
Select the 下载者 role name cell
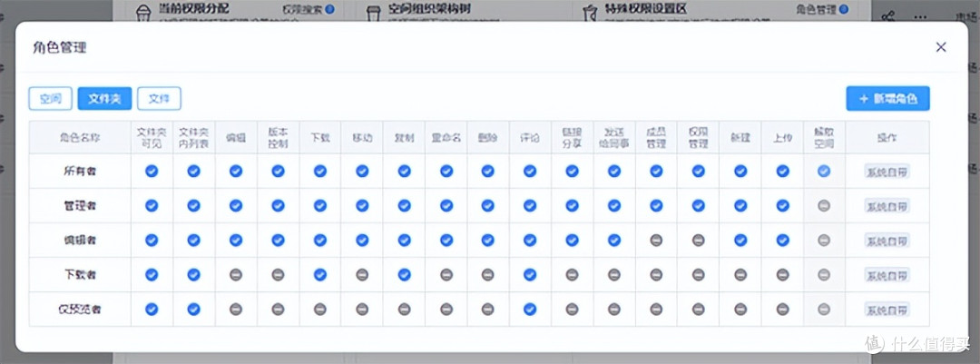(x=80, y=274)
